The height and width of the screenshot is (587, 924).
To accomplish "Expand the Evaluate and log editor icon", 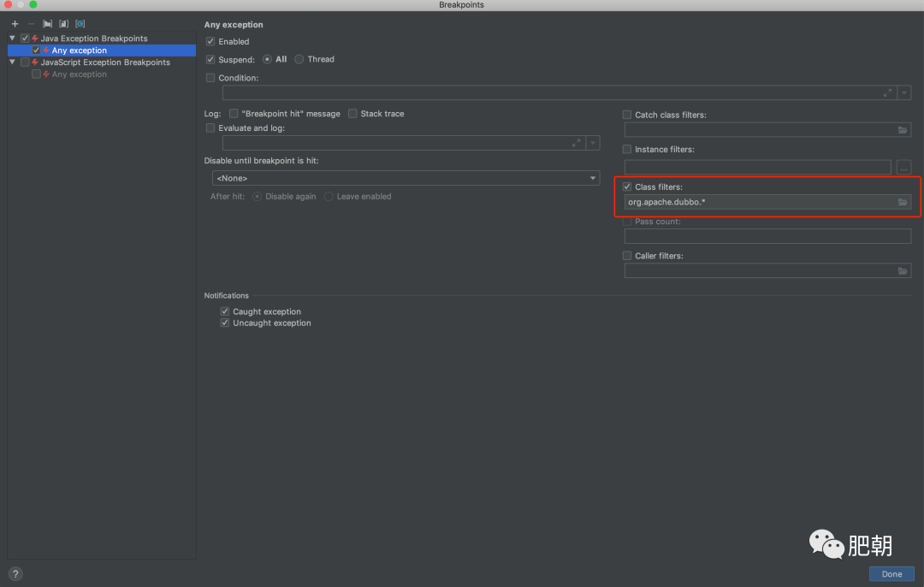I will click(576, 143).
